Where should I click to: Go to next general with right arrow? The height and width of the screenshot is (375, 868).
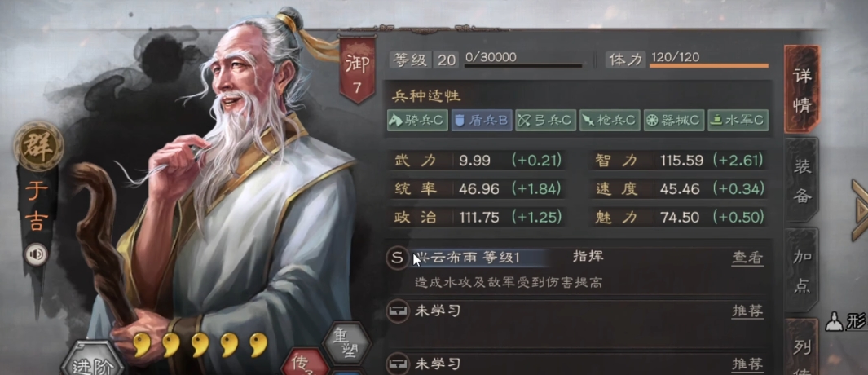860,210
